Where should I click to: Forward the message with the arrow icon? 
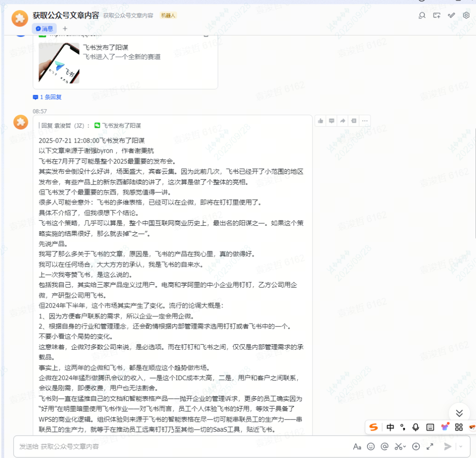(343, 121)
